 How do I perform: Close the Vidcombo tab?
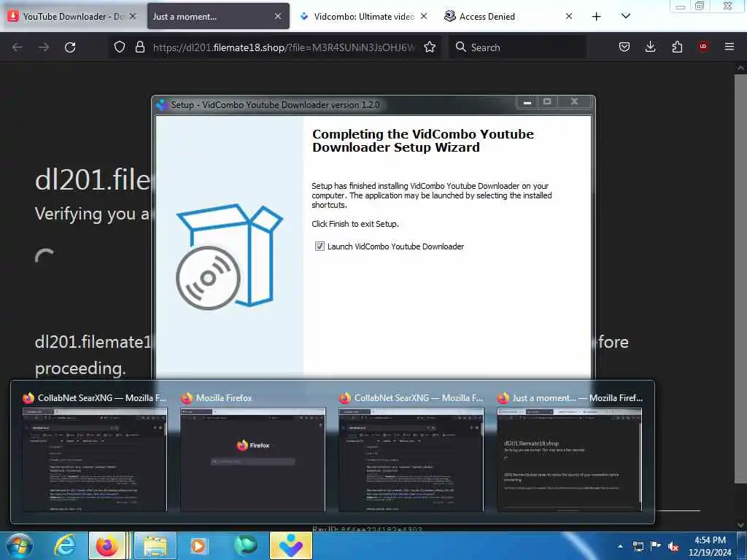pos(424,16)
